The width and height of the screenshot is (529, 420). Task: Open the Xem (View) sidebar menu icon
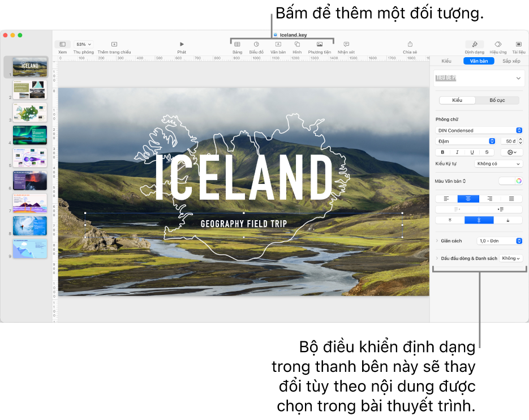point(62,44)
